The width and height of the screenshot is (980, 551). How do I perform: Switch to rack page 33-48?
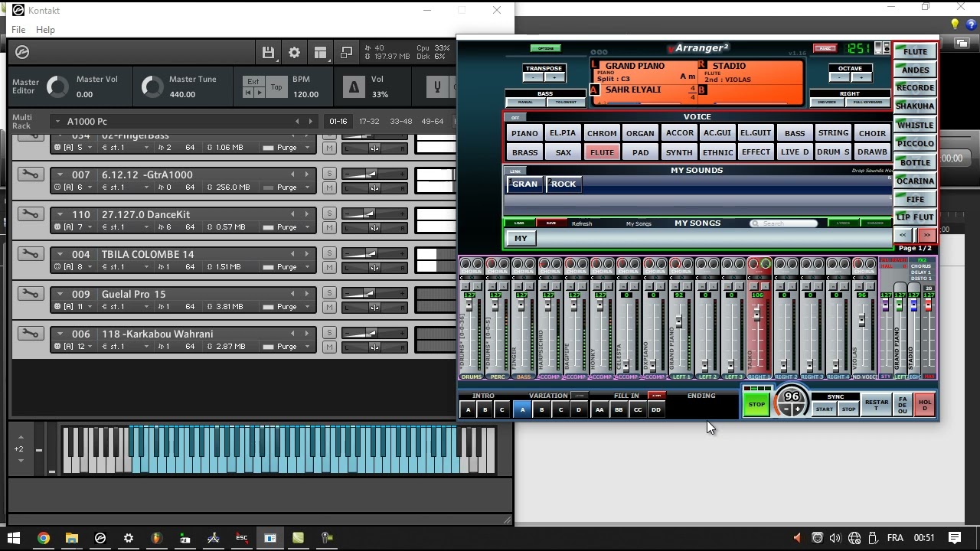tap(400, 121)
